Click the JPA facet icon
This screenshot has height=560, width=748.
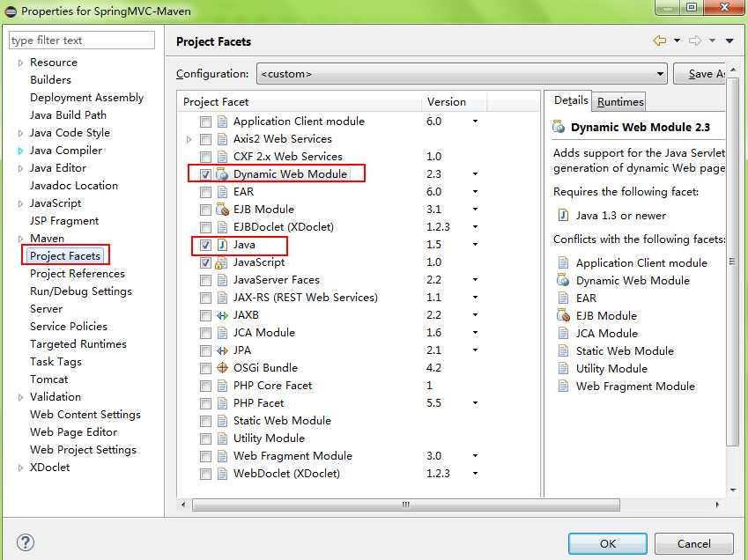click(222, 350)
